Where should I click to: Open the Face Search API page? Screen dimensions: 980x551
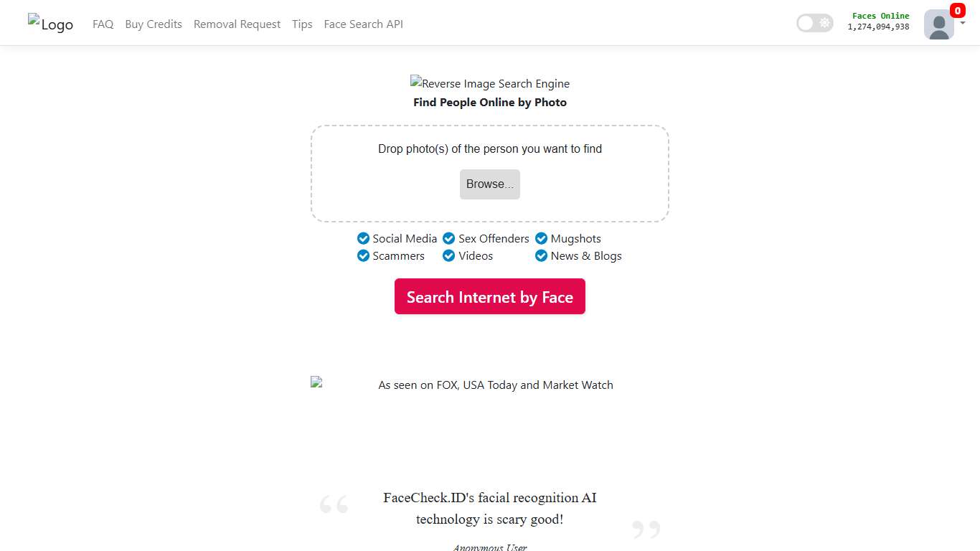363,24
